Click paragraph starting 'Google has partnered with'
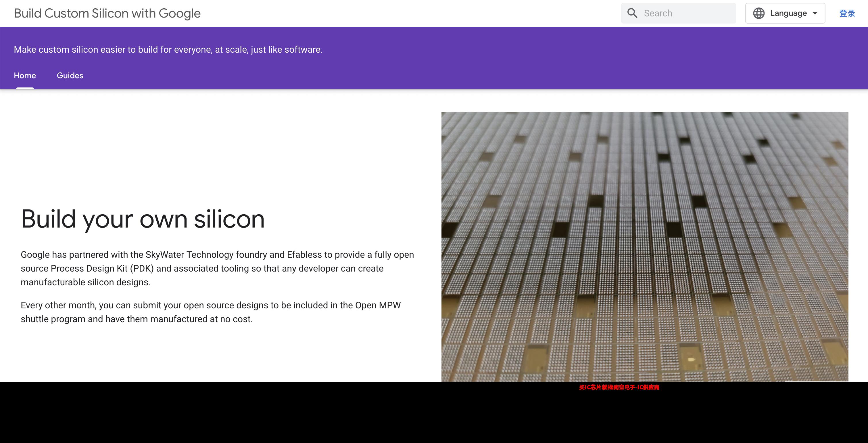868x443 pixels. (217, 268)
